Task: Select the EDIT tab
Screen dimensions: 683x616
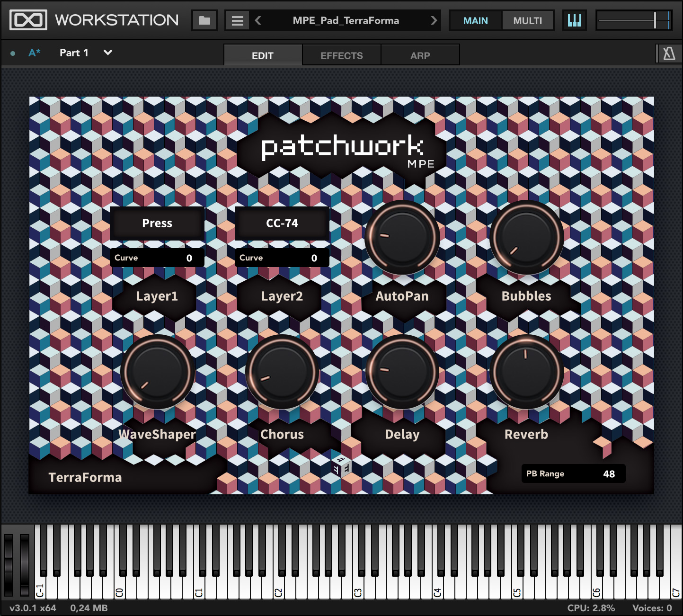Action: pyautogui.click(x=263, y=55)
